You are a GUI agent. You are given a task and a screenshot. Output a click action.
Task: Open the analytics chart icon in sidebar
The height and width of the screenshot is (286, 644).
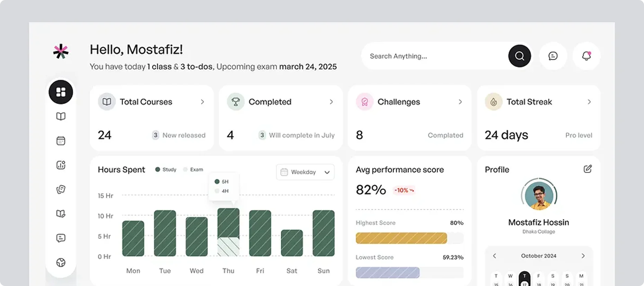(x=61, y=165)
